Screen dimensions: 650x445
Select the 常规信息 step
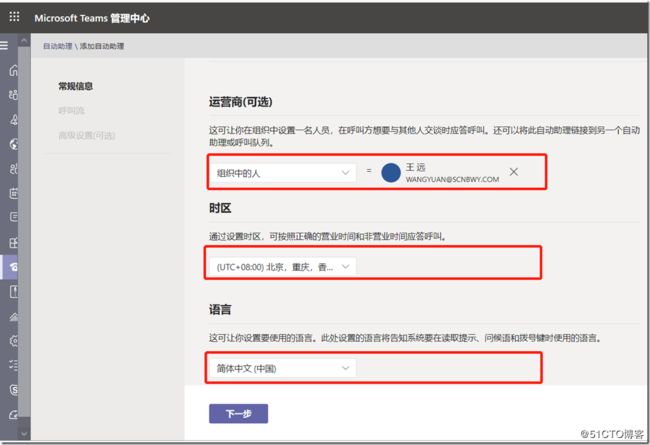[x=75, y=86]
